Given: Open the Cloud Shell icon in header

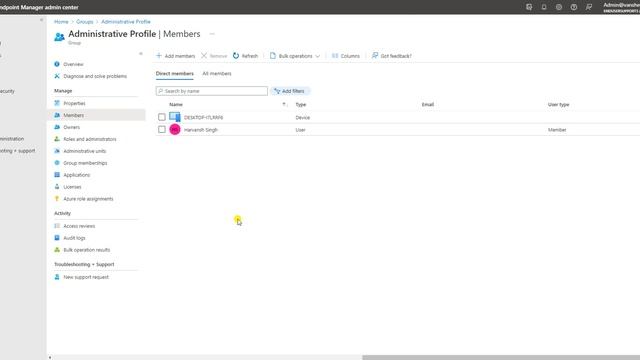Looking at the screenshot, I should (x=529, y=7).
